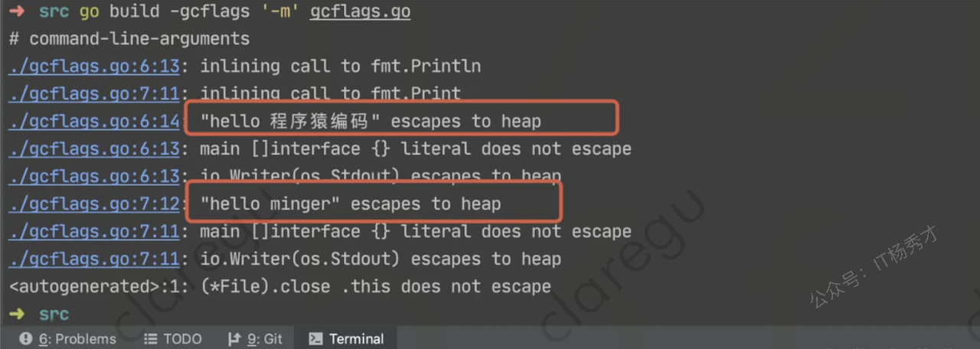Open gcflags.go:6:13 link for fmt.Println inlining
The height and width of the screenshot is (349, 980).
coord(93,67)
